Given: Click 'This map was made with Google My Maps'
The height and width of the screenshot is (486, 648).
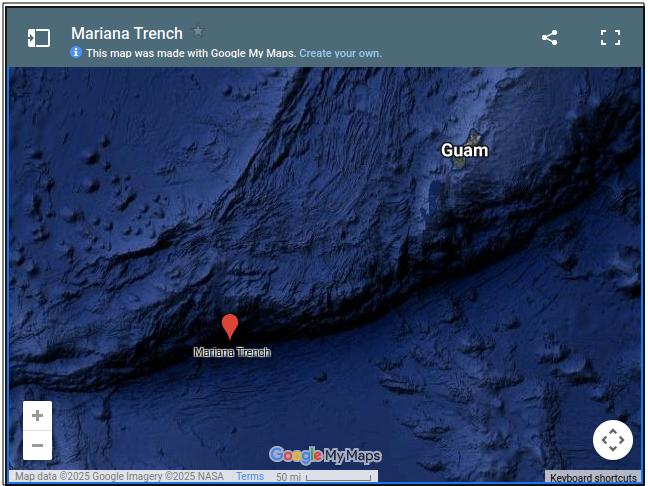Looking at the screenshot, I should (191, 53).
